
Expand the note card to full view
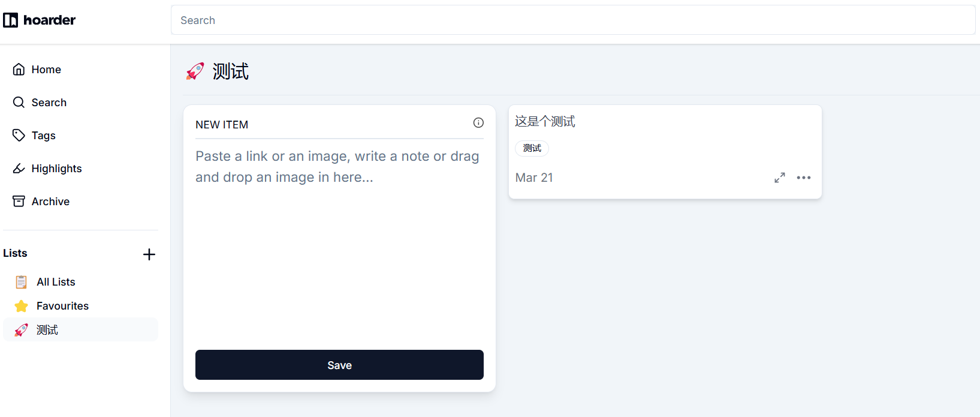point(780,178)
